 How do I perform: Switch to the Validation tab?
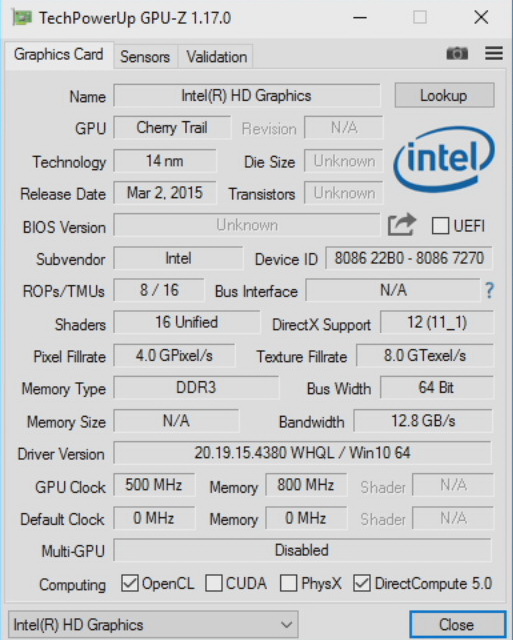click(x=216, y=57)
